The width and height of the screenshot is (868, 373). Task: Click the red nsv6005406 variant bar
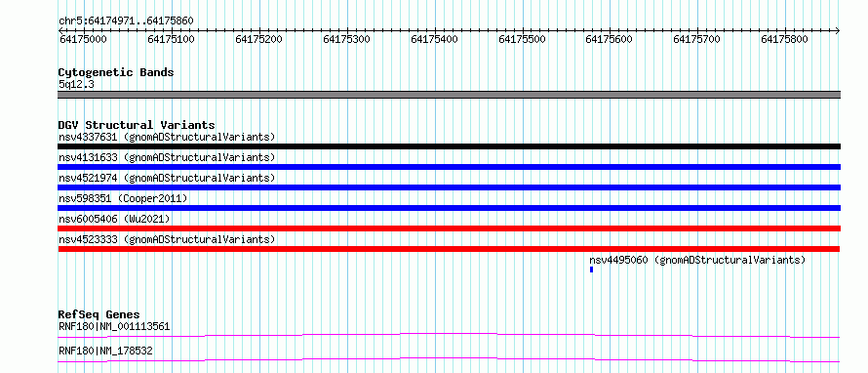click(449, 228)
